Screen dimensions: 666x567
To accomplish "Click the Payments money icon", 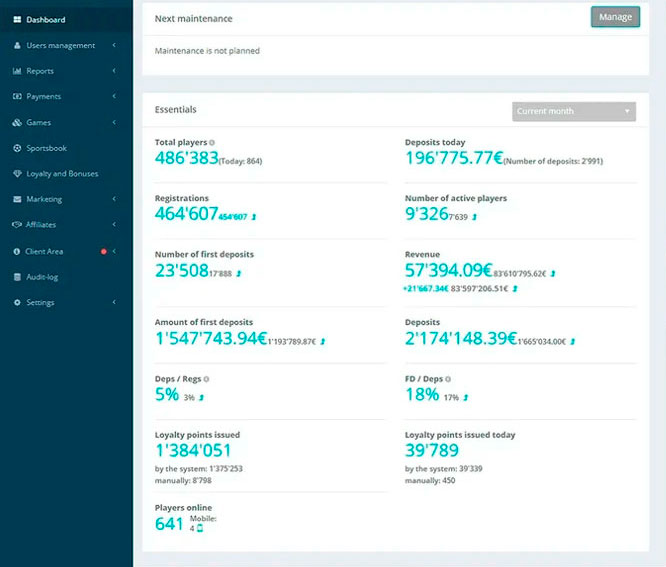I will click(17, 96).
